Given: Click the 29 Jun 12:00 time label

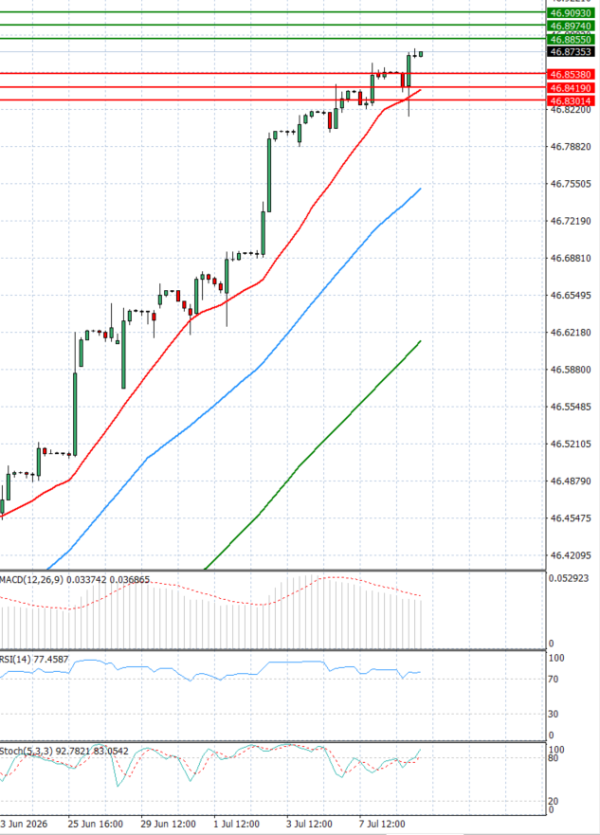Looking at the screenshot, I should pyautogui.click(x=168, y=824).
